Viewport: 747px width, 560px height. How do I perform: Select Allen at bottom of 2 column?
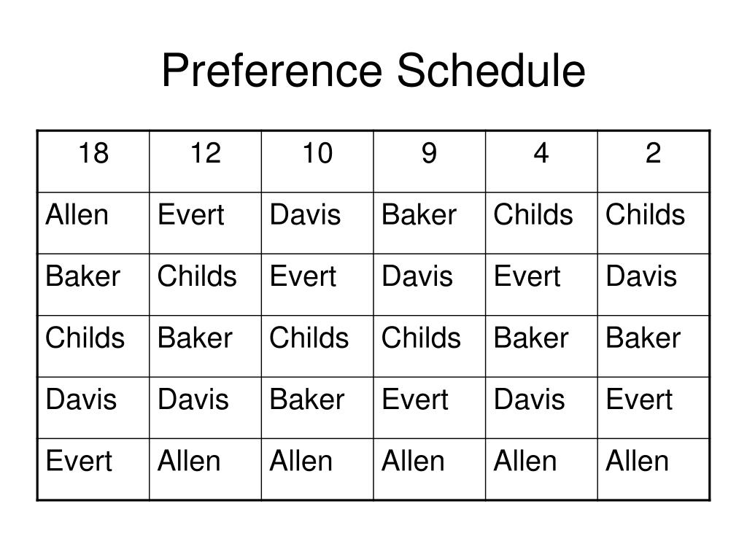pos(638,461)
